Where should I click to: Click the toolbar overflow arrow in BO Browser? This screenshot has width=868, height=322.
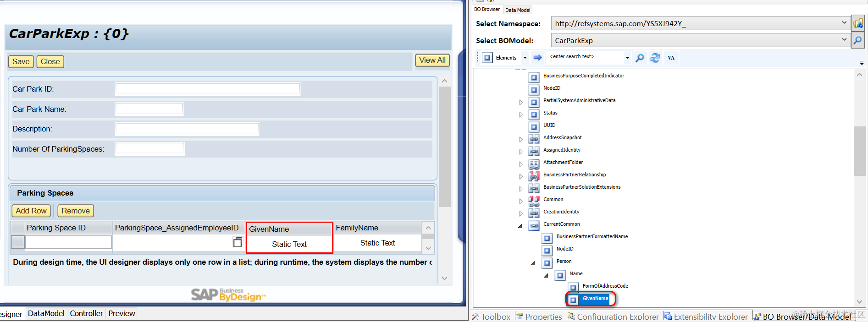(862, 63)
